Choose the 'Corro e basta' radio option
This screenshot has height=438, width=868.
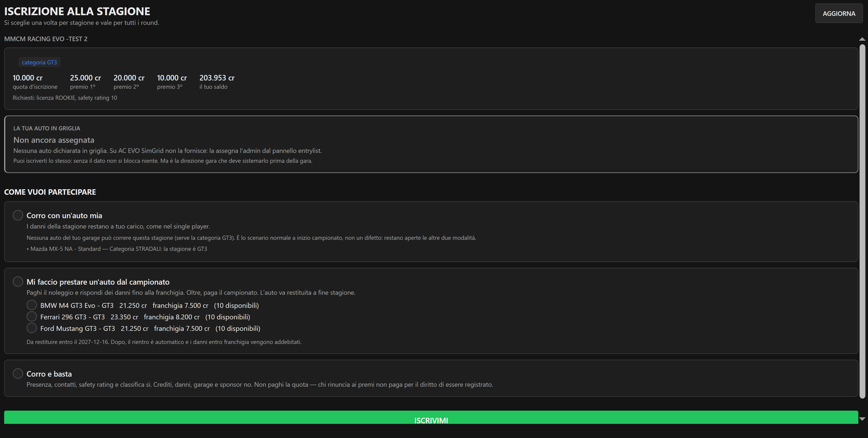point(18,373)
